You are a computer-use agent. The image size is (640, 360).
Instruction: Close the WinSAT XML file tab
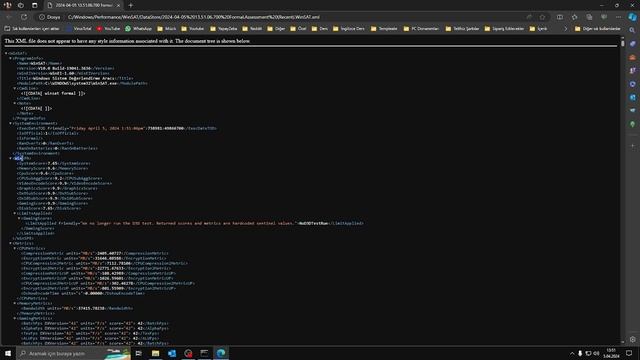118,5
